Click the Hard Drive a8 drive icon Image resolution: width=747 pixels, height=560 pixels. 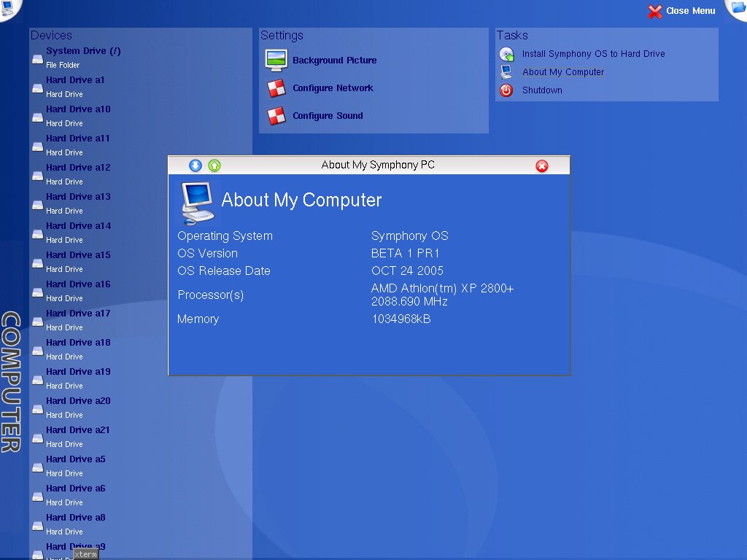(x=38, y=525)
